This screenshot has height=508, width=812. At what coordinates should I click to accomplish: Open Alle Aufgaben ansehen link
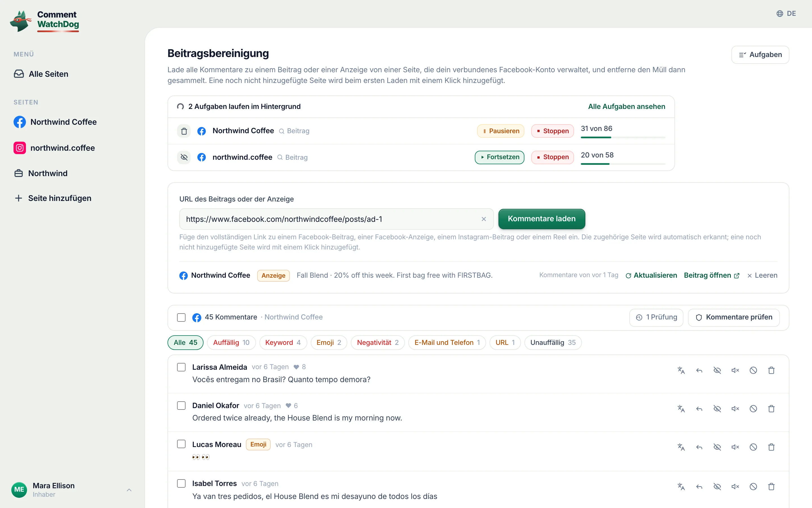(x=626, y=106)
